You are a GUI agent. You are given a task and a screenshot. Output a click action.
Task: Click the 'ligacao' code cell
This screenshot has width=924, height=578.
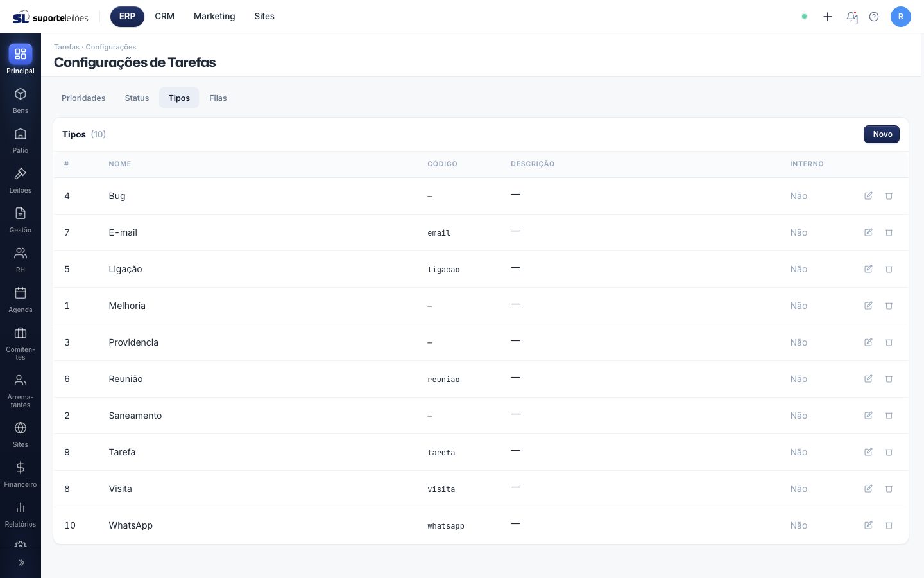[x=443, y=270]
